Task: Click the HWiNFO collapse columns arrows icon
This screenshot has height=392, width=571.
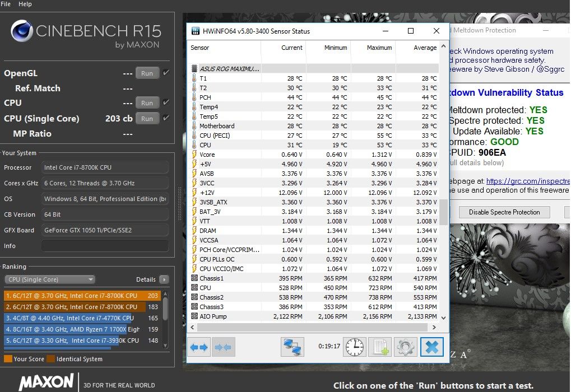Action: coord(223,347)
